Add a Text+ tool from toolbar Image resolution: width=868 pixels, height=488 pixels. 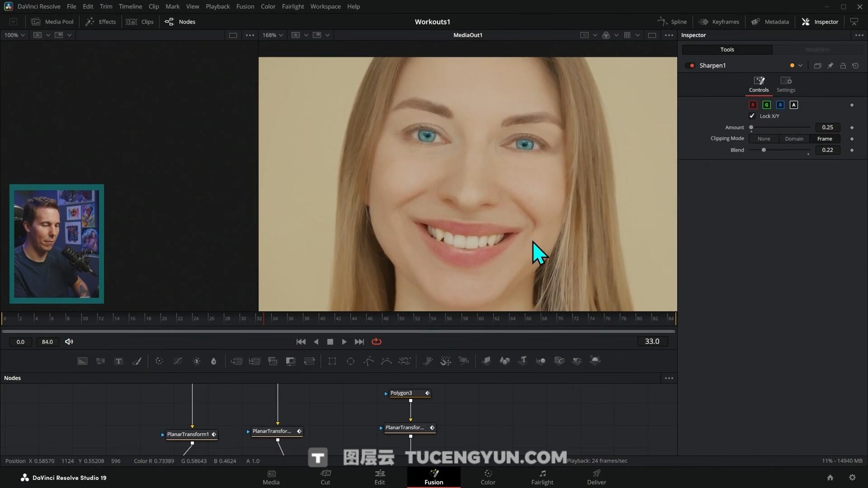point(118,361)
